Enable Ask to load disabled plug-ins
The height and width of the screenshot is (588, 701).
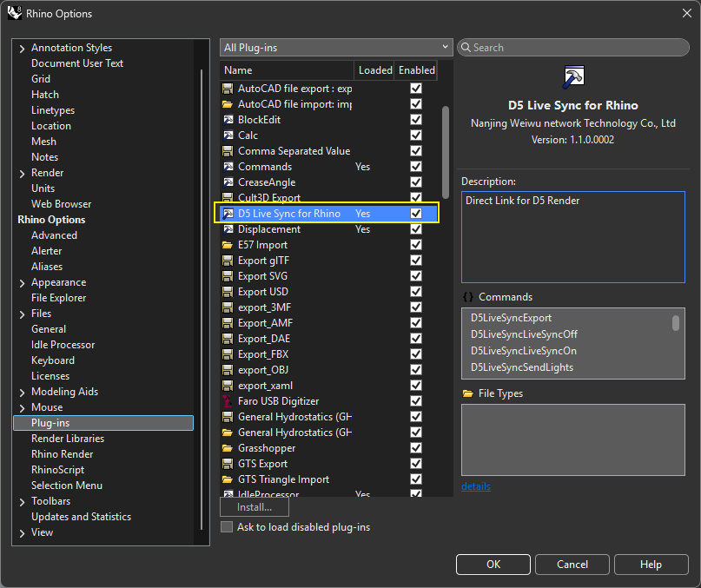[x=227, y=527]
